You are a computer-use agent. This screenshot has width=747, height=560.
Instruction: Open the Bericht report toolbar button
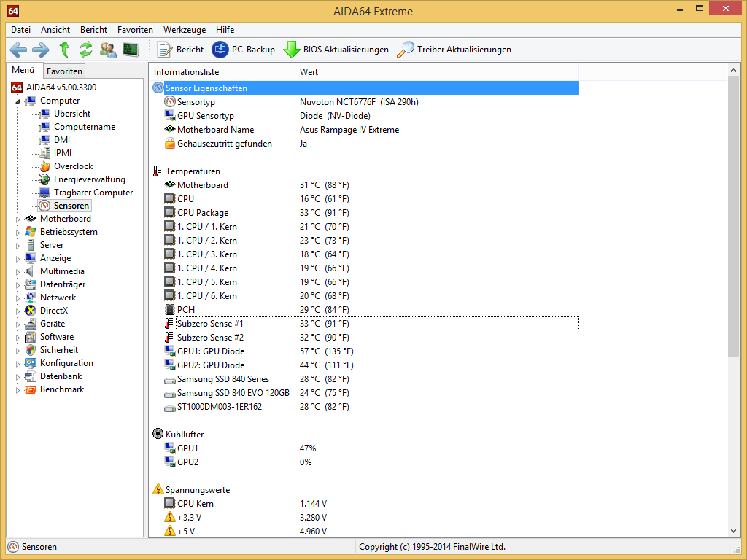pos(181,50)
